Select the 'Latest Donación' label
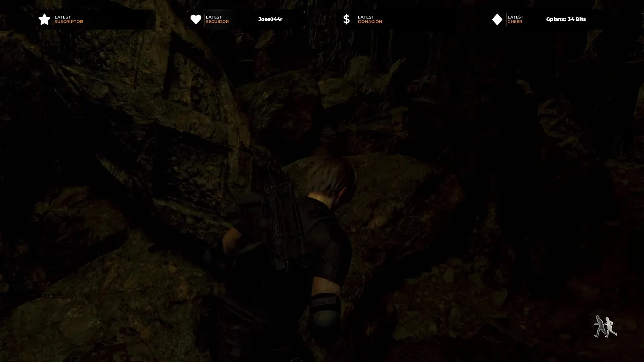The width and height of the screenshot is (644, 362). tap(370, 19)
